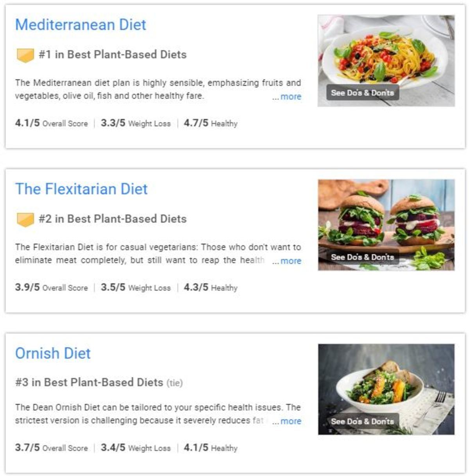The height and width of the screenshot is (476, 469).
Task: Open The Flexitarian Diet title link
Action: (x=81, y=189)
